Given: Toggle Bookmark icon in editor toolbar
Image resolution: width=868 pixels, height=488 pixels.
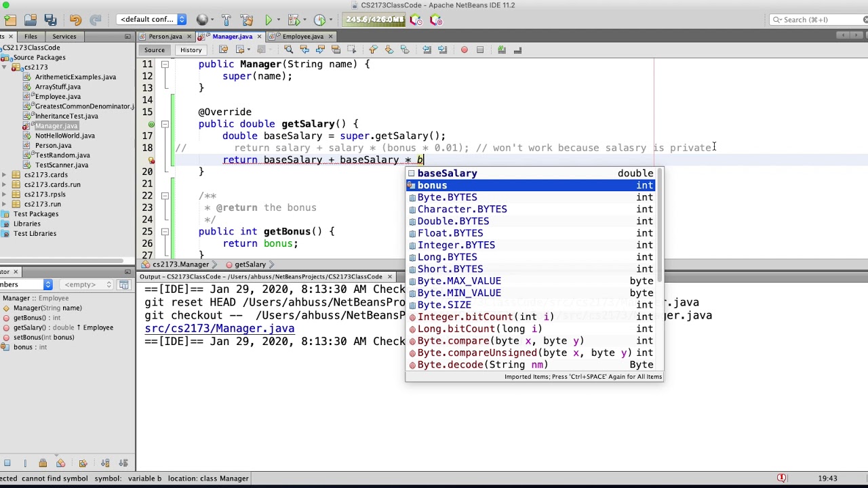Looking at the screenshot, I should tap(405, 49).
